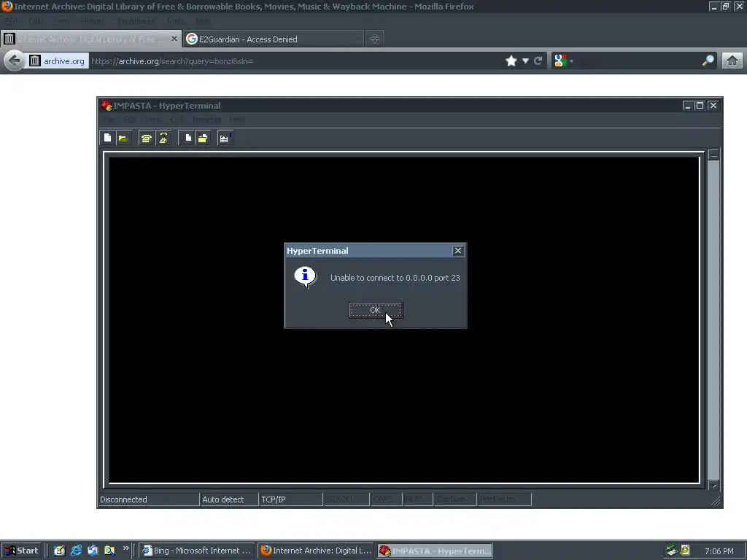Click the 7:06 PM taskbar clock

pyautogui.click(x=719, y=551)
